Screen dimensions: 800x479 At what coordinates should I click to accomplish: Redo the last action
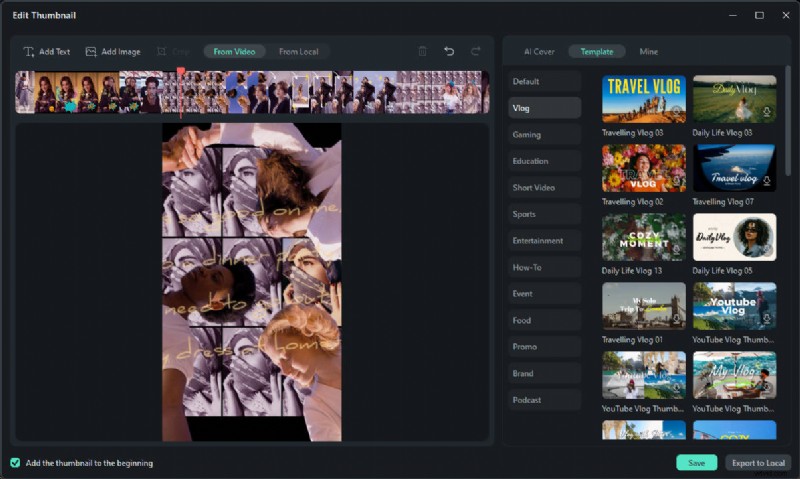click(476, 51)
